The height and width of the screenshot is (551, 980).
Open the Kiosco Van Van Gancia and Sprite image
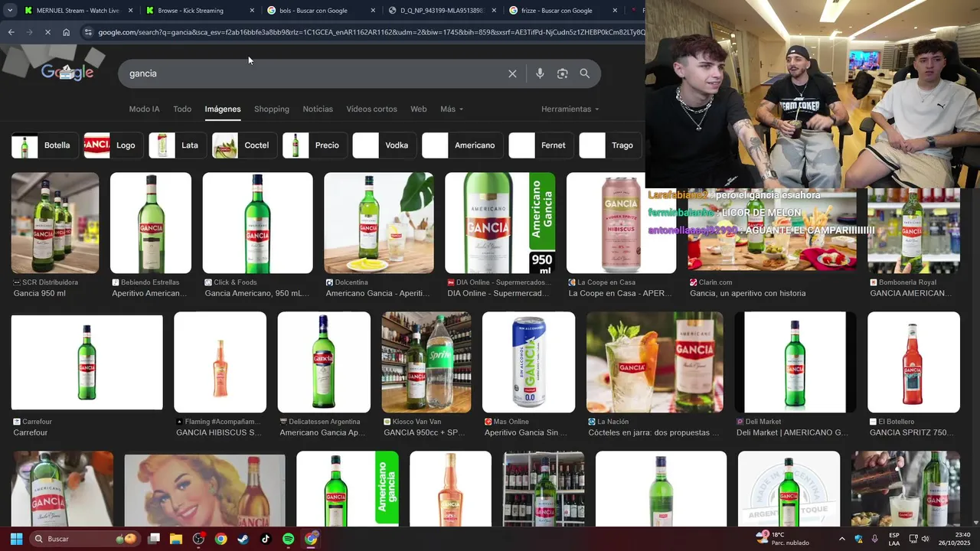tap(426, 362)
